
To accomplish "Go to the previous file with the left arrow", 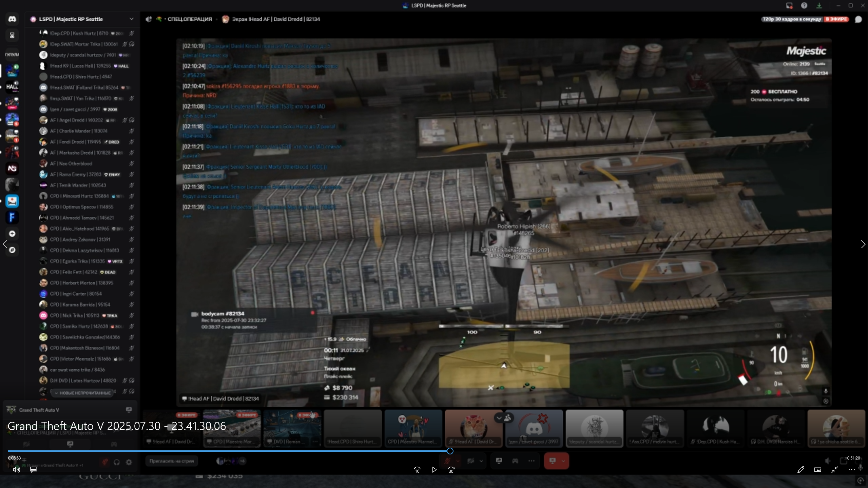I will pyautogui.click(x=5, y=244).
